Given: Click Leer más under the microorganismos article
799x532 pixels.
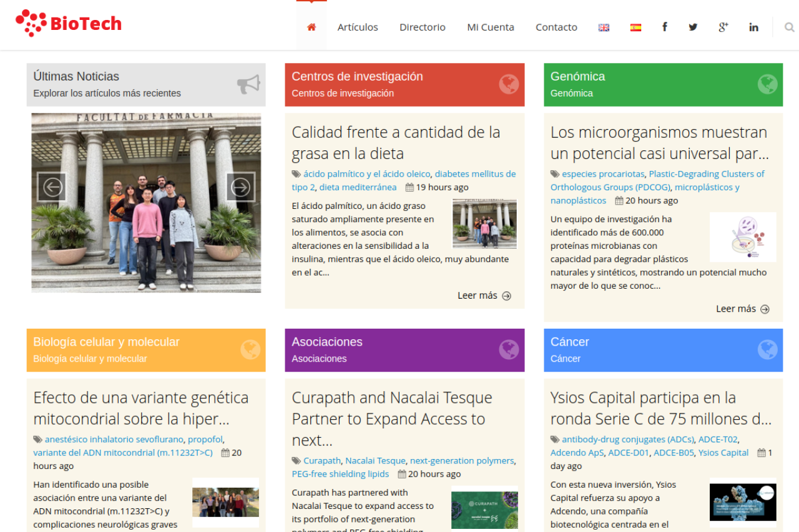Looking at the screenshot, I should pyautogui.click(x=742, y=309).
